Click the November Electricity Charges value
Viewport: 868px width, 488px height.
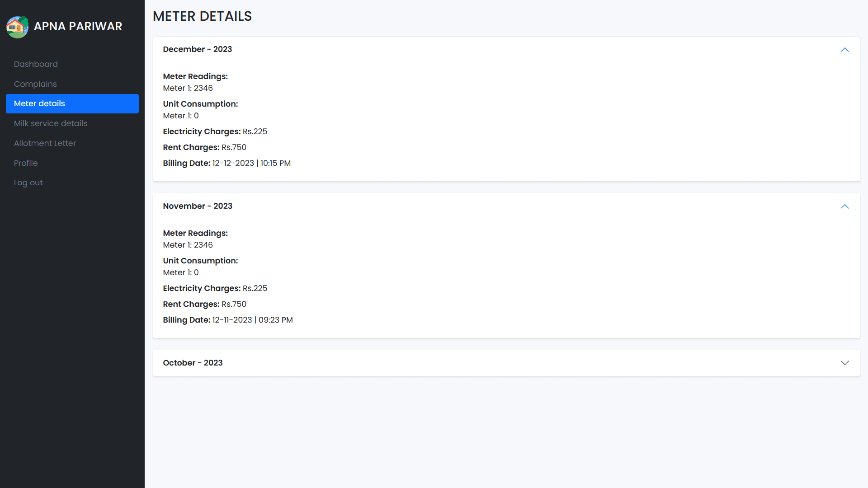[255, 288]
